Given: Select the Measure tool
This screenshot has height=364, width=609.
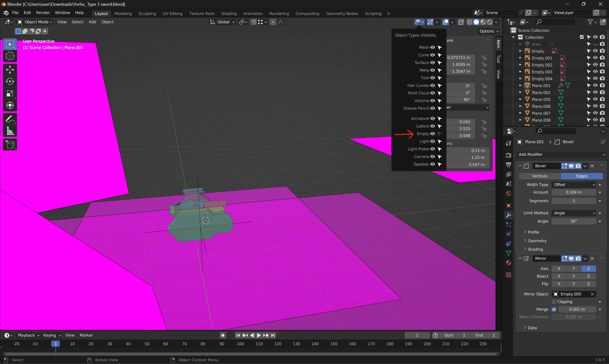Looking at the screenshot, I should (x=10, y=131).
